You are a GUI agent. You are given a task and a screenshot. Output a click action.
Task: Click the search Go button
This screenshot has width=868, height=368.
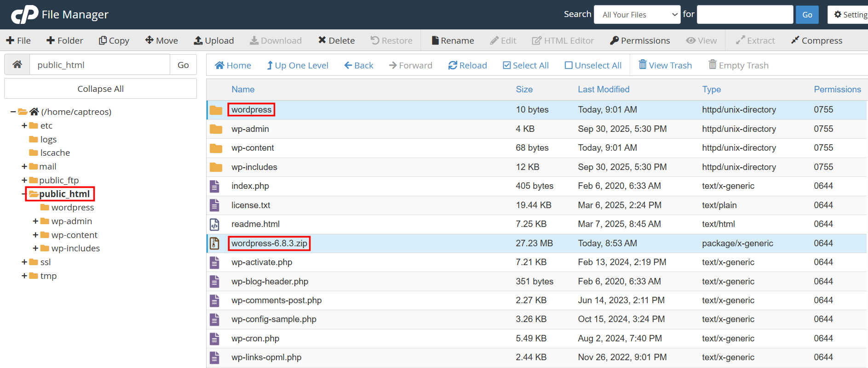pos(807,15)
